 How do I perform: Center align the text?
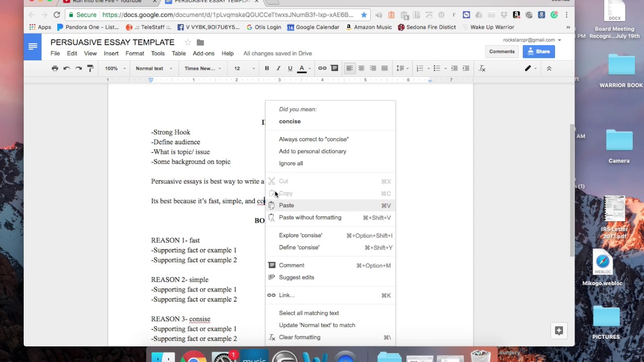click(x=361, y=68)
